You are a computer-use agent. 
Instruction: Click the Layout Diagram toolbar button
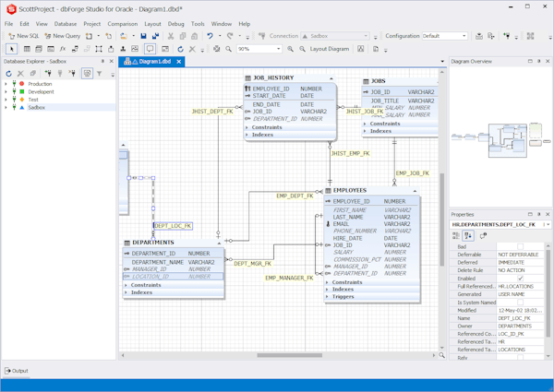pos(329,49)
